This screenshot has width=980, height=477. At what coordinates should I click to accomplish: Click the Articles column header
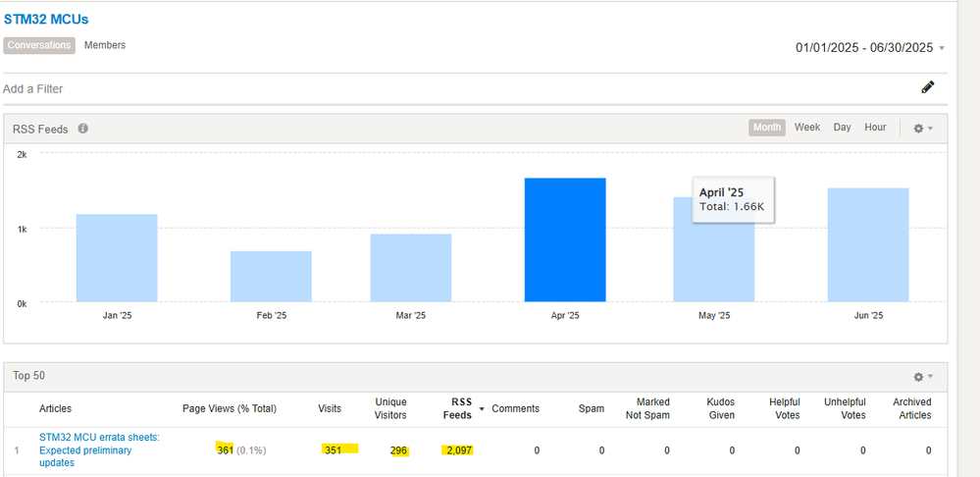coord(55,409)
